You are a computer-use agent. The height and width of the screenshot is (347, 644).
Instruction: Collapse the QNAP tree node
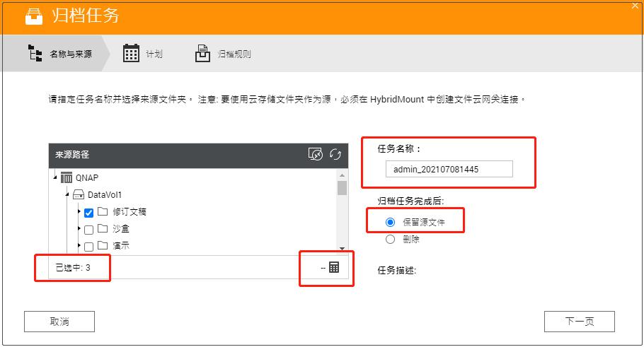click(x=55, y=177)
